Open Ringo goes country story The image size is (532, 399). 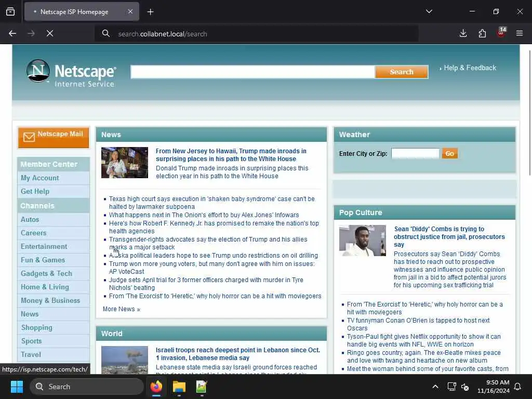(424, 356)
